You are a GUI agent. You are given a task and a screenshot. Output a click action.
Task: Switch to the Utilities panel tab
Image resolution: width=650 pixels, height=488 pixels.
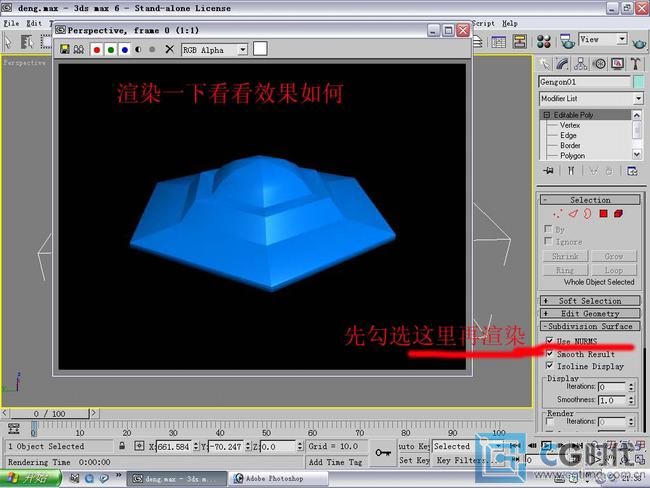pyautogui.click(x=636, y=64)
